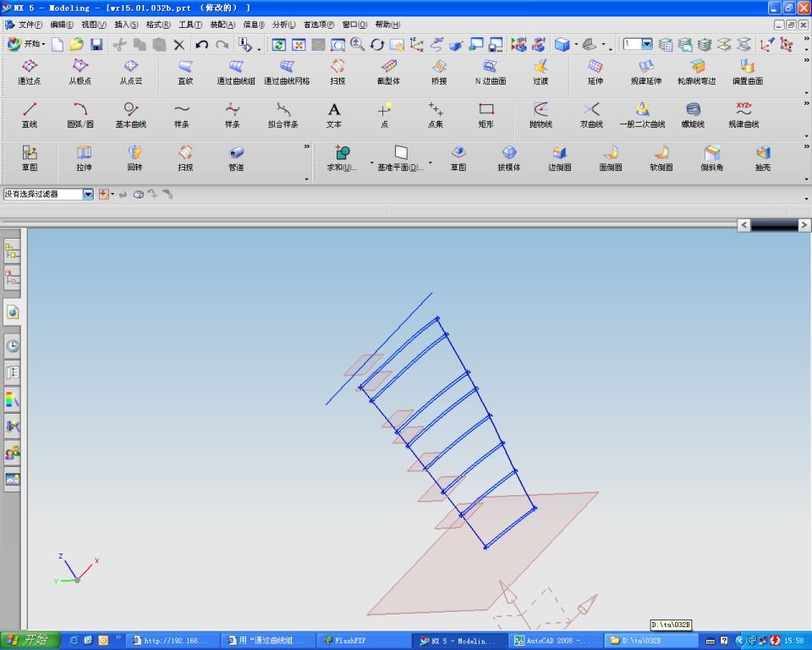Image resolution: width=812 pixels, height=650 pixels.
Task: Select the 回转 revolve feature tool
Action: 134,158
